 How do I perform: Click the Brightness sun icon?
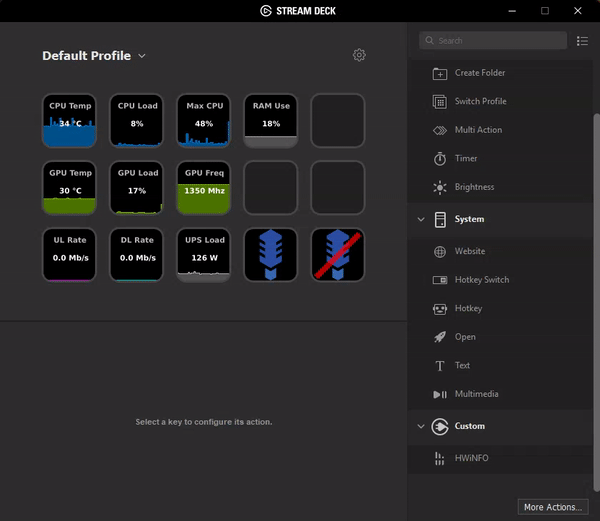(x=440, y=187)
